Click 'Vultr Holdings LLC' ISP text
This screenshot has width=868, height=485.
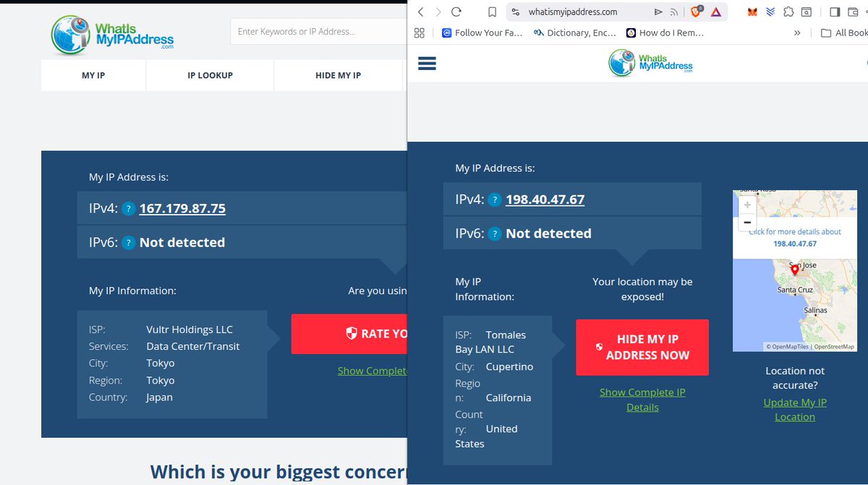190,330
